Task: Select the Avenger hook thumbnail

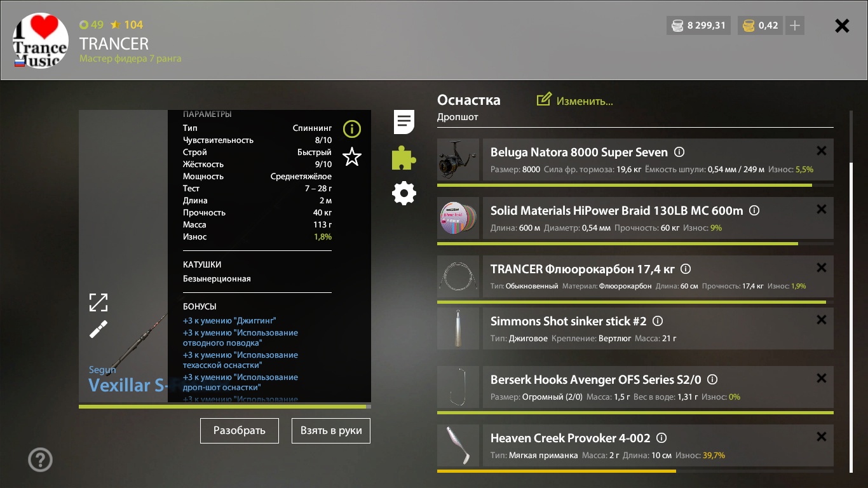Action: tap(458, 387)
